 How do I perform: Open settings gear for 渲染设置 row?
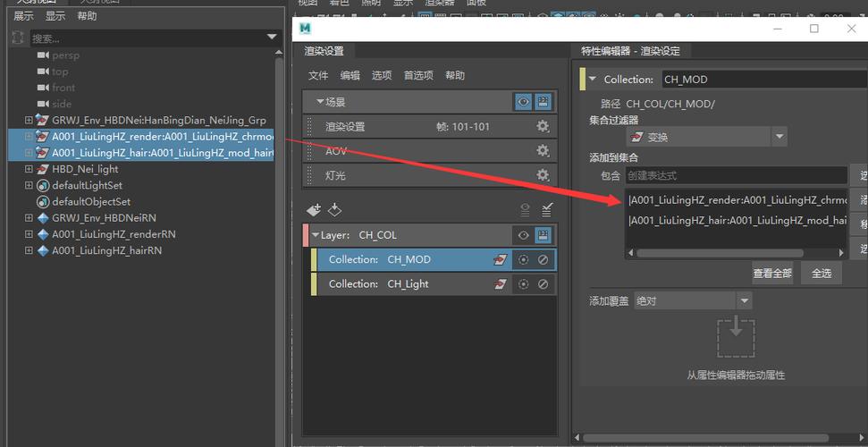tap(543, 126)
